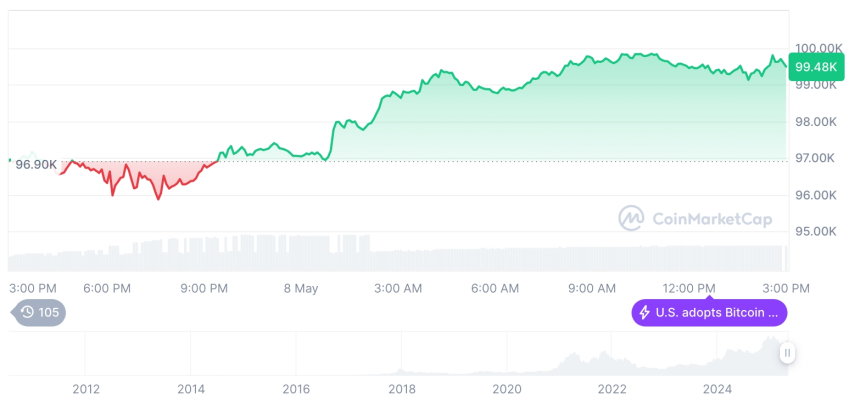Jump to 2012 in the overview timeline

[x=86, y=388]
